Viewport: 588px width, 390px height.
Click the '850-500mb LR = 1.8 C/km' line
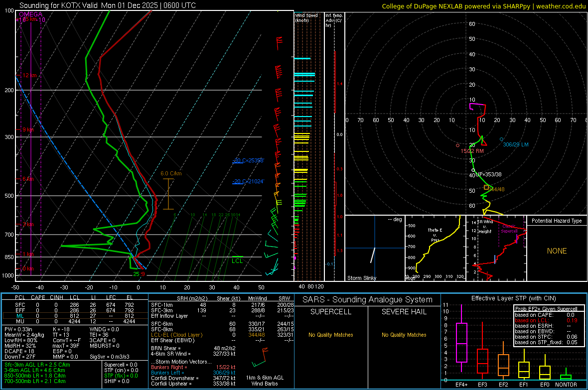(x=35, y=376)
